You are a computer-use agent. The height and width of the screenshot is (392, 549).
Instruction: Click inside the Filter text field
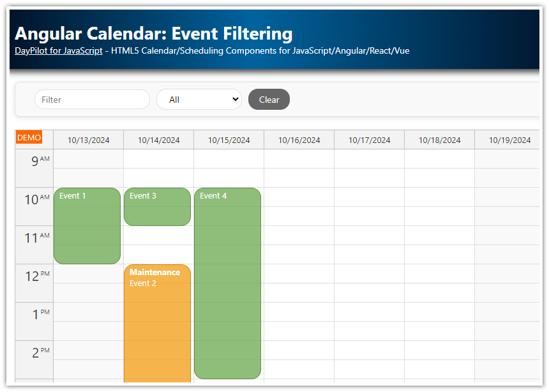(x=91, y=99)
